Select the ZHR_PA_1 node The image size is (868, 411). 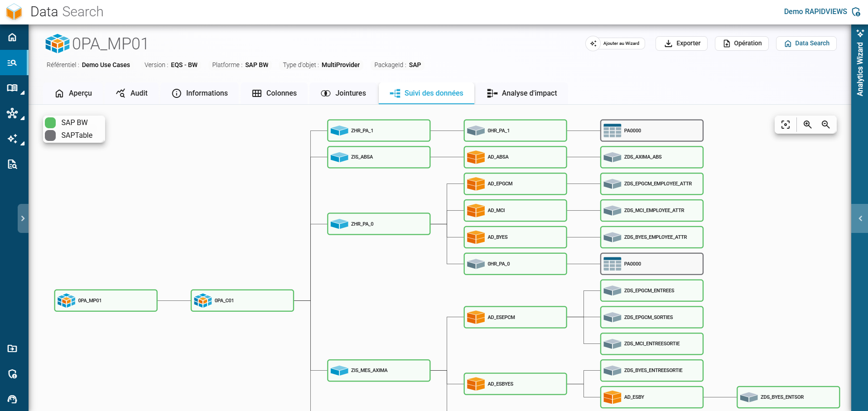379,131
